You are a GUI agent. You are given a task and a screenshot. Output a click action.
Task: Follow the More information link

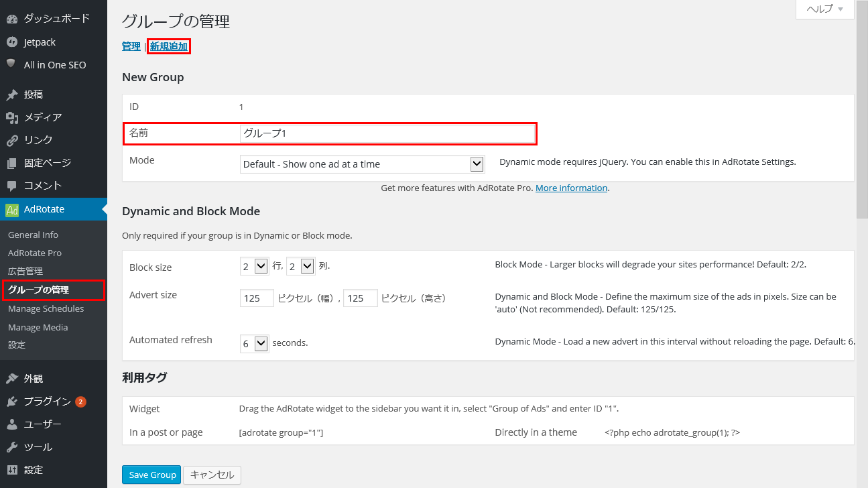571,188
